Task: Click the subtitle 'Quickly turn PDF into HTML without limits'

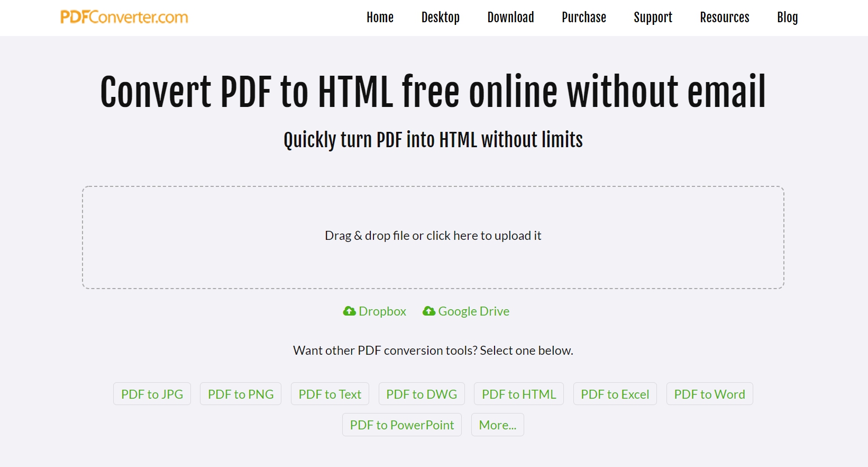Action: [433, 140]
